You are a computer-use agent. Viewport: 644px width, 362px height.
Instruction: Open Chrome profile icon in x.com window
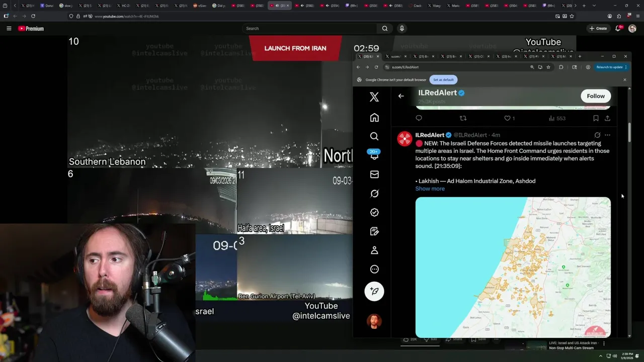point(588,67)
